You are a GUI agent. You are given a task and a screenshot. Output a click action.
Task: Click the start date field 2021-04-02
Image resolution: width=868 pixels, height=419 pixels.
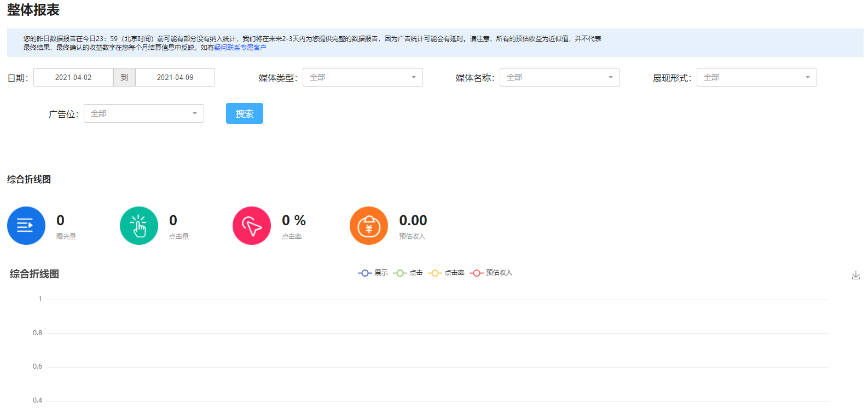(x=73, y=77)
